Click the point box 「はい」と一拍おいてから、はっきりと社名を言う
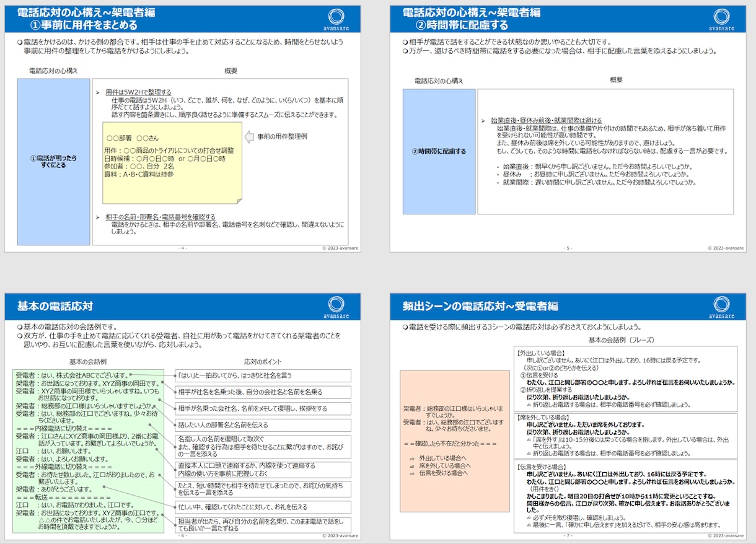This screenshot has width=756, height=544. pos(263,375)
